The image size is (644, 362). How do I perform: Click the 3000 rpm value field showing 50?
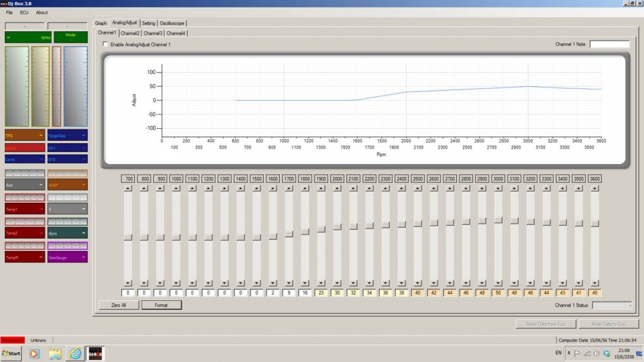coord(498,293)
